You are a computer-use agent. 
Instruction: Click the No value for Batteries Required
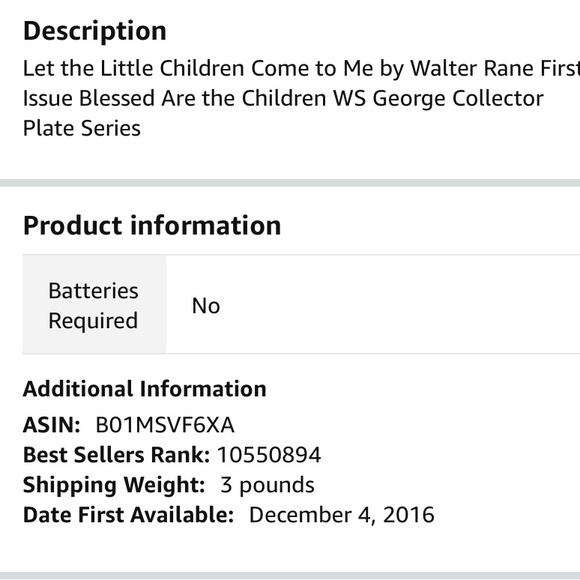pyautogui.click(x=206, y=306)
